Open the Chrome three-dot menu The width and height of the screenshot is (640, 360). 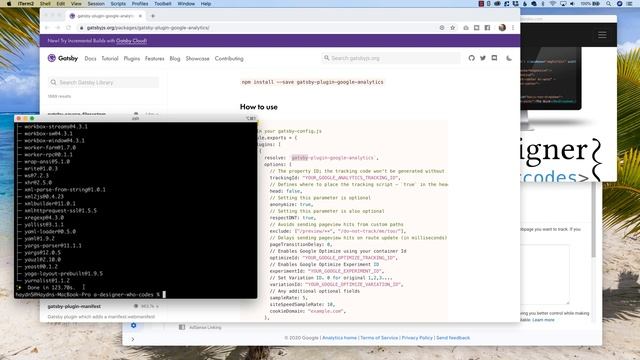click(513, 28)
